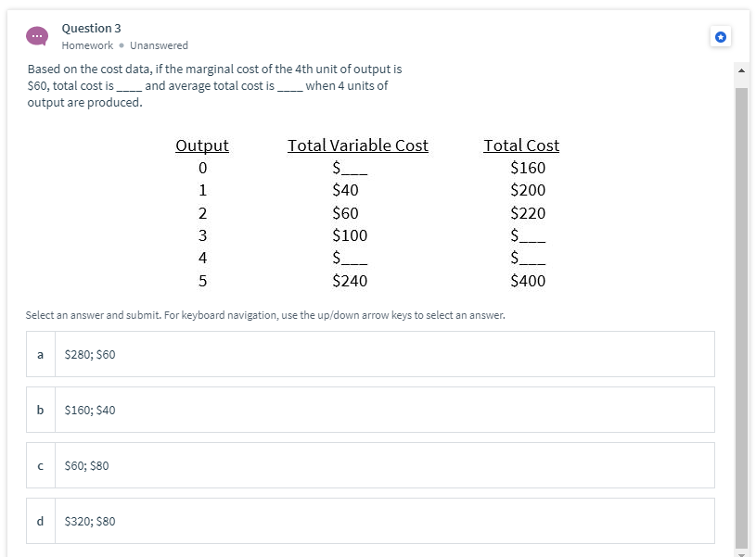This screenshot has width=756, height=557.
Task: Click the letter d choice label
Action: (41, 521)
